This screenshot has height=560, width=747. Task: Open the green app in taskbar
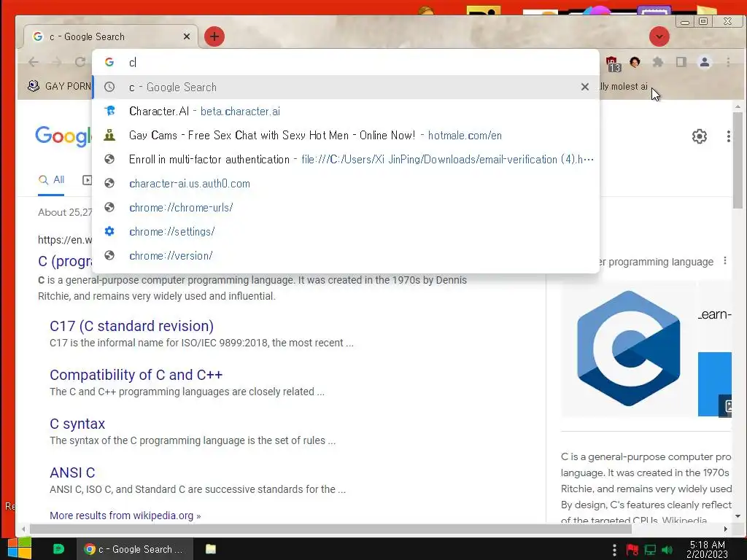58,549
